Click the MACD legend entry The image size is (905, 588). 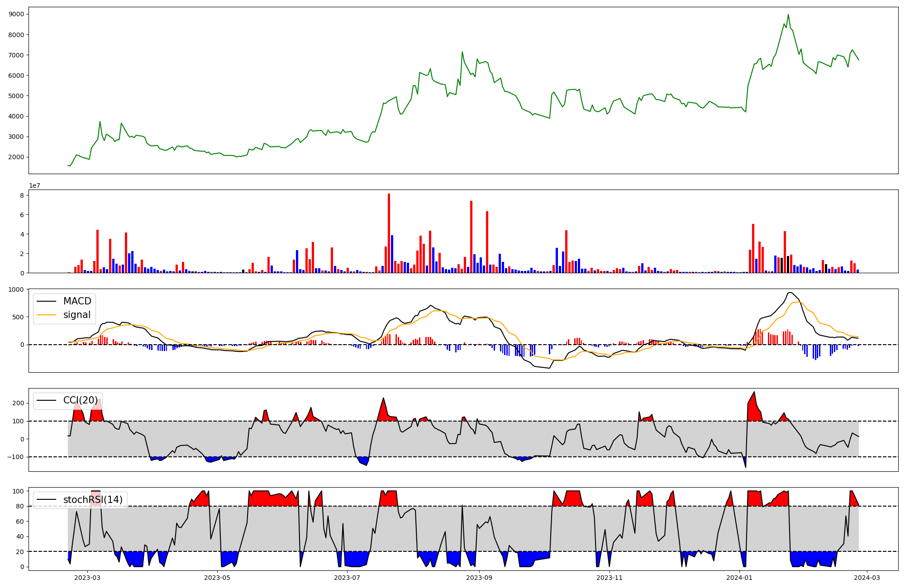click(x=77, y=301)
